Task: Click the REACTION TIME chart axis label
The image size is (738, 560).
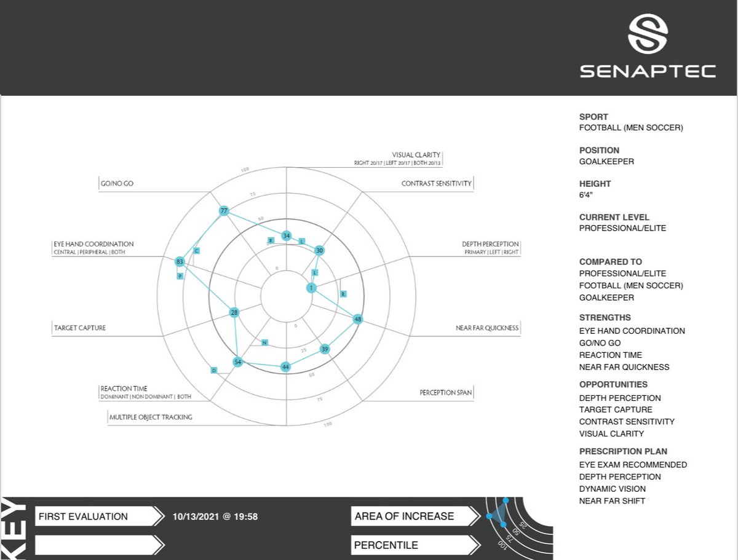Action: (124, 389)
